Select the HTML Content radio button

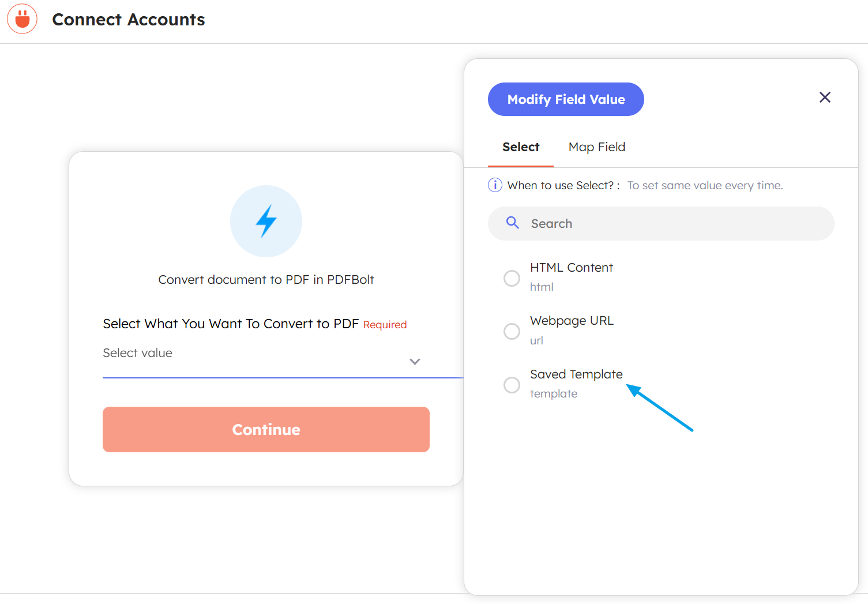tap(512, 278)
